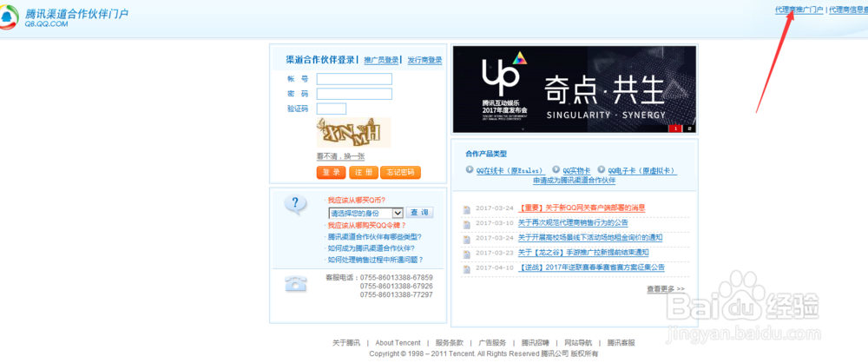Screen dimensions: 868x363
Task: Open footer link About Tencent
Action: tap(398, 343)
